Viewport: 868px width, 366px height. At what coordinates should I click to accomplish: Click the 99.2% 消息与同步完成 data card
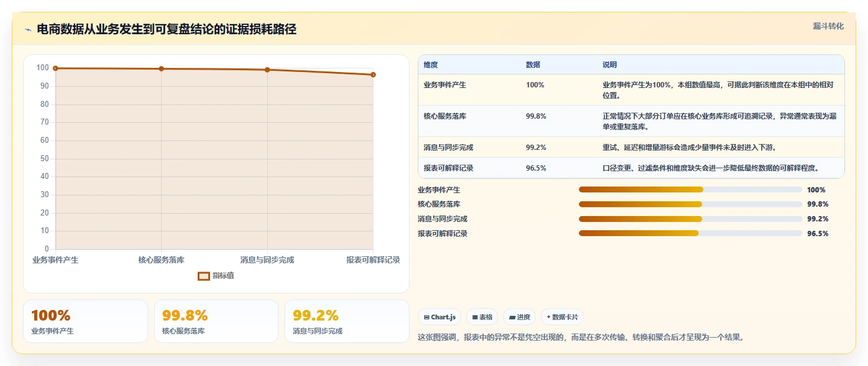[x=347, y=321]
